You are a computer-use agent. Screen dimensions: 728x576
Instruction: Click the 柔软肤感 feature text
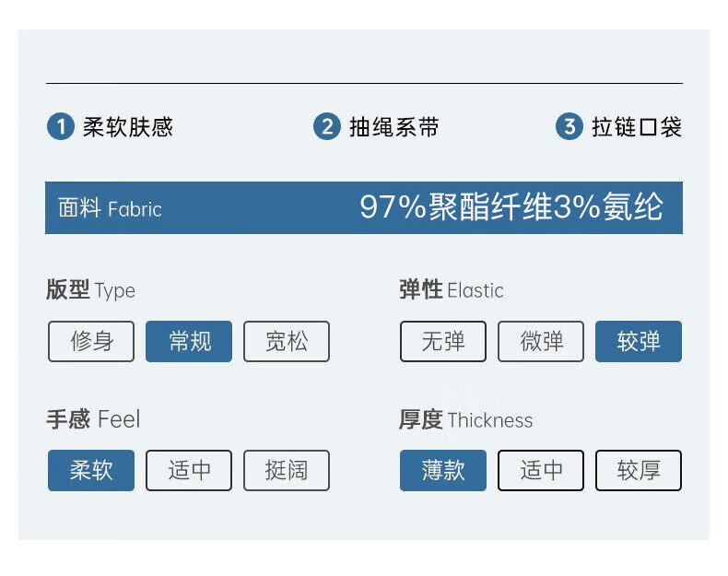(x=128, y=126)
